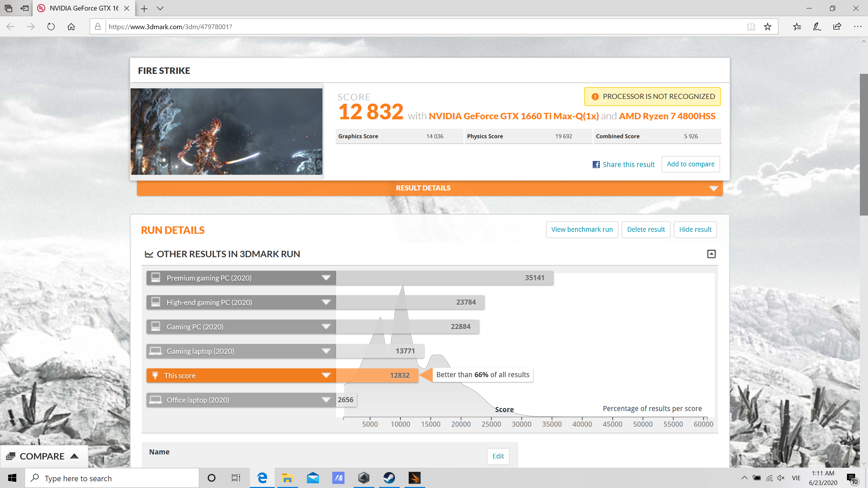Click Graphics Score value 14 036

(435, 136)
